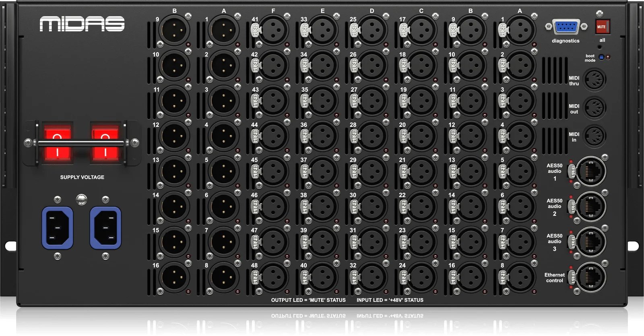Click XLR input socket number 48
This screenshot has width=644, height=336.
tap(274, 277)
